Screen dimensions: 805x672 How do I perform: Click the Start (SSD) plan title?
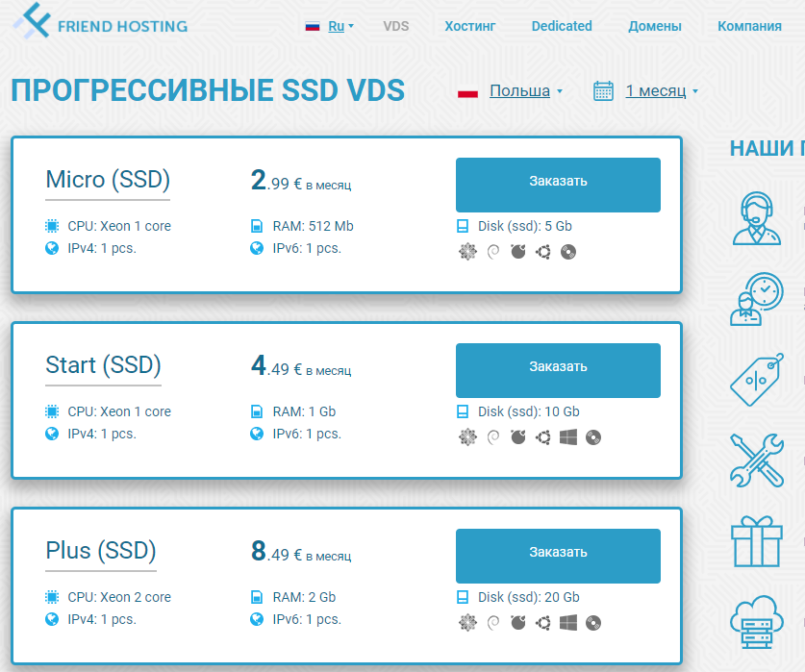[x=103, y=365]
